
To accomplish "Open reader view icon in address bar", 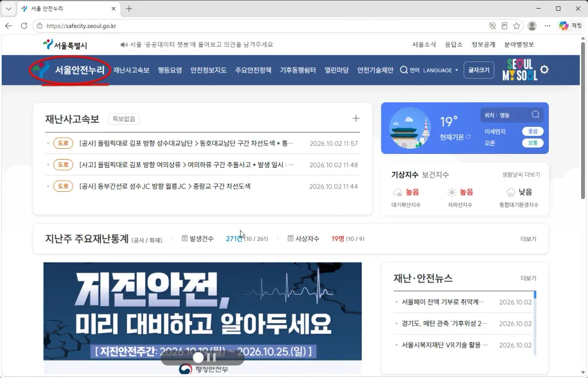I will coord(504,26).
